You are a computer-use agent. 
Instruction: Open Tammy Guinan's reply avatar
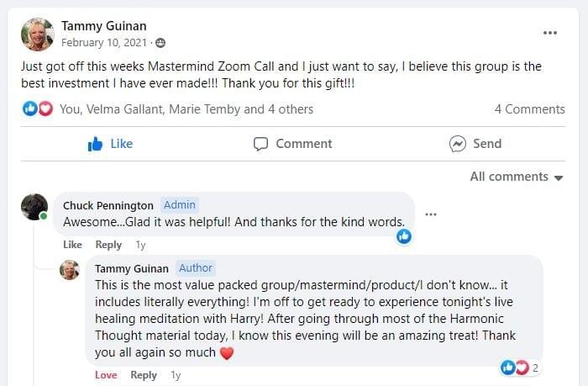click(x=70, y=270)
